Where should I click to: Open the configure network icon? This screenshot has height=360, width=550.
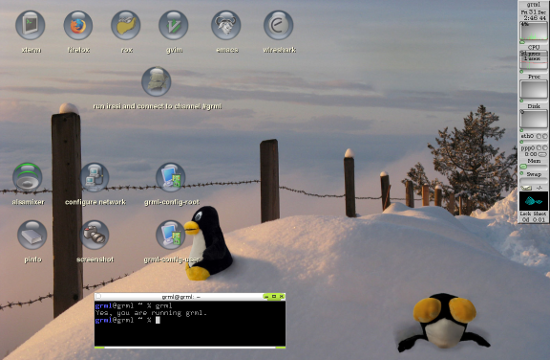[95, 177]
